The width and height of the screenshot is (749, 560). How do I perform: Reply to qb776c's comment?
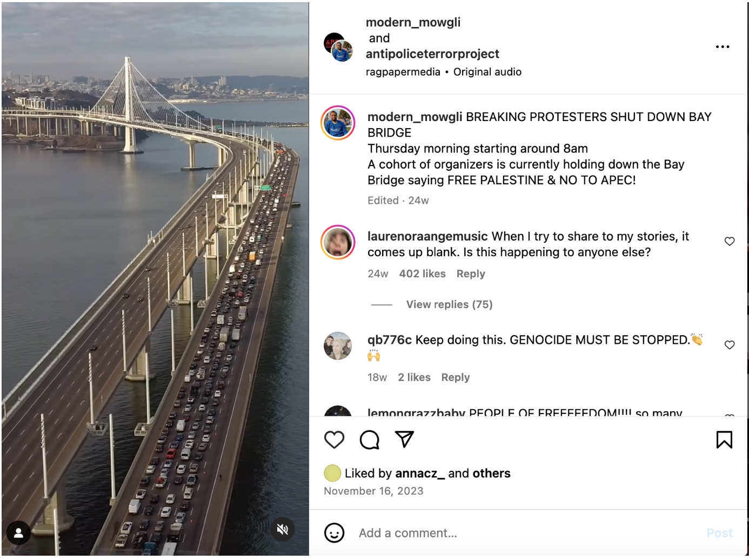pos(456,377)
